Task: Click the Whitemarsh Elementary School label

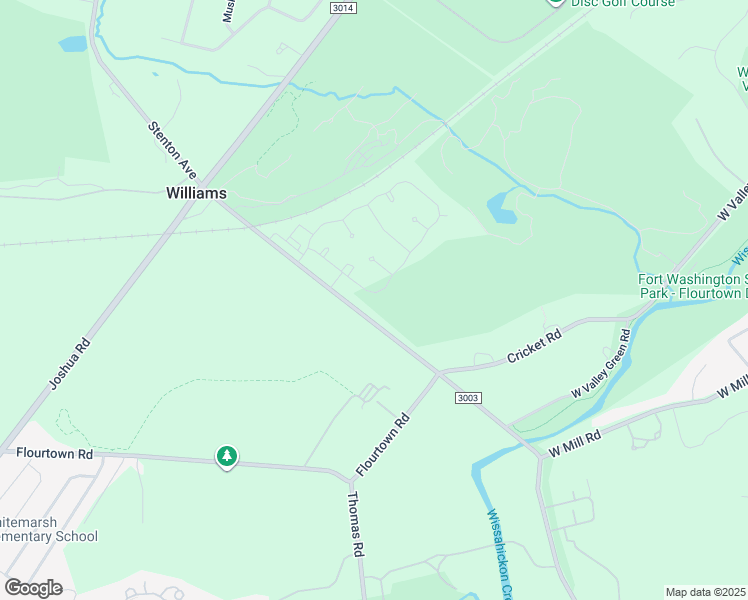Action: tap(49, 529)
